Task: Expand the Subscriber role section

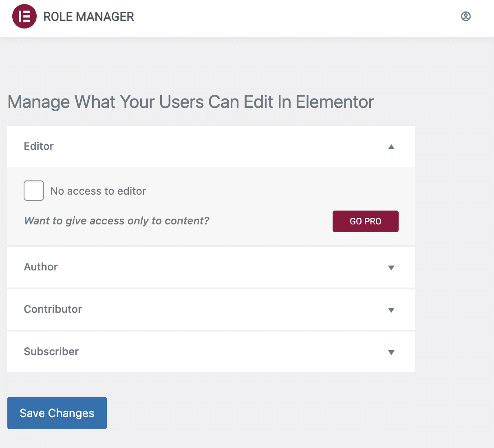Action: (x=204, y=352)
